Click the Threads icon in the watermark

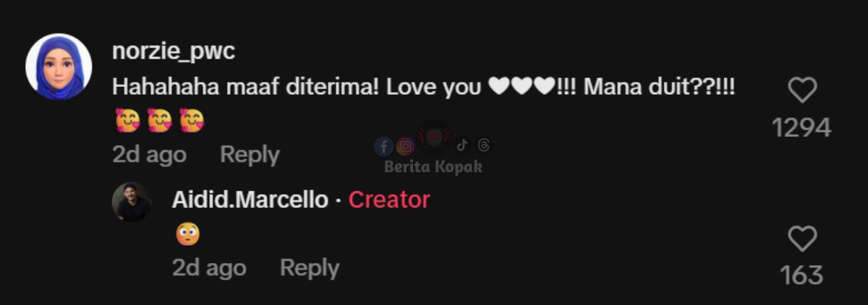tap(484, 146)
